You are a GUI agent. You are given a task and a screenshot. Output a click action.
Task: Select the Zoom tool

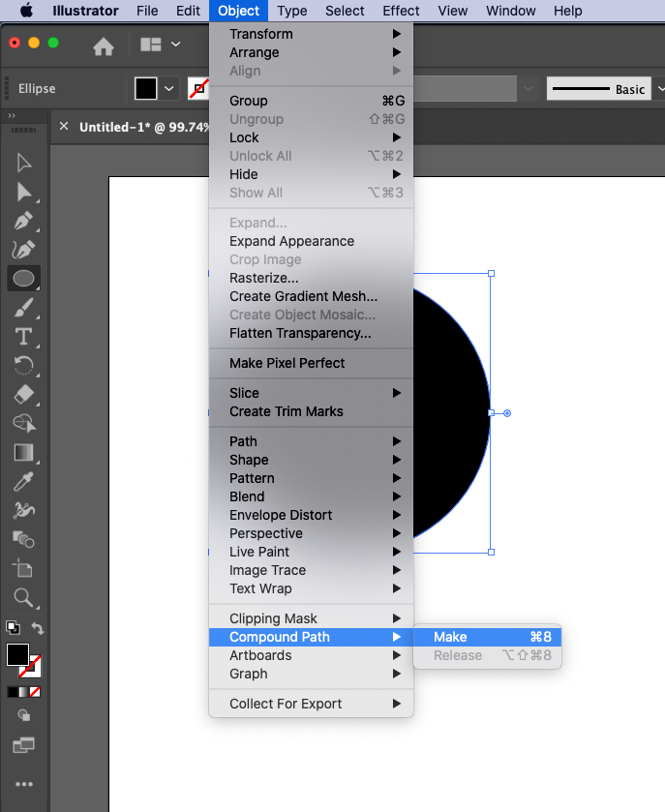(23, 597)
